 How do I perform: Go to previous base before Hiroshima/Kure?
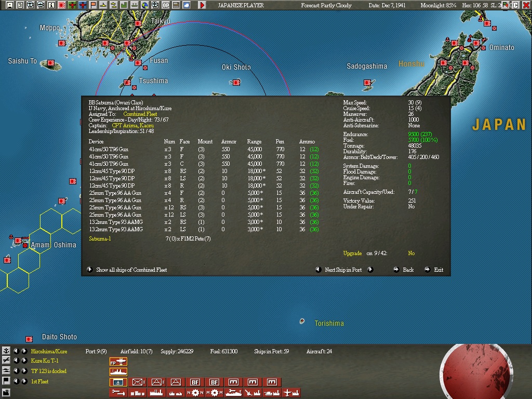pyautogui.click(x=16, y=351)
